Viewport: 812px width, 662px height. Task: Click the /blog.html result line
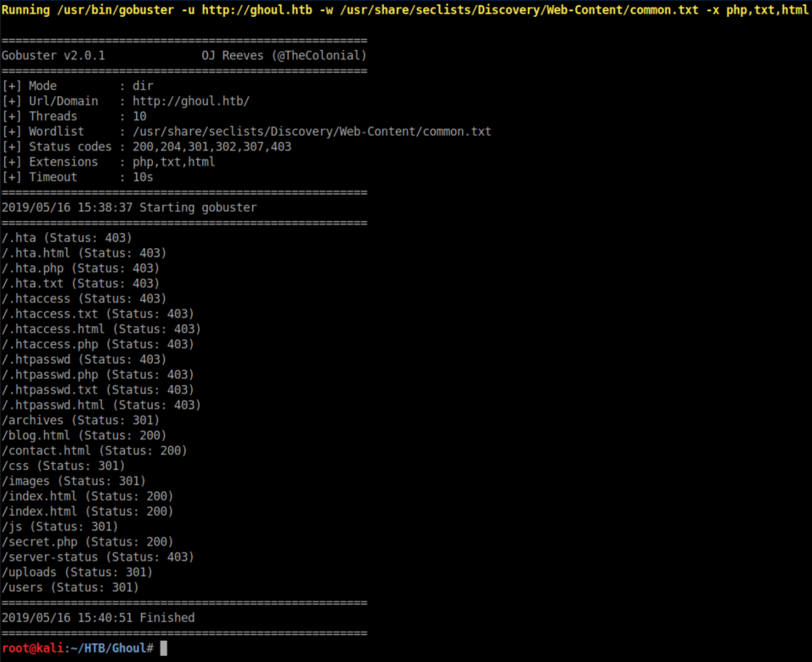83,435
